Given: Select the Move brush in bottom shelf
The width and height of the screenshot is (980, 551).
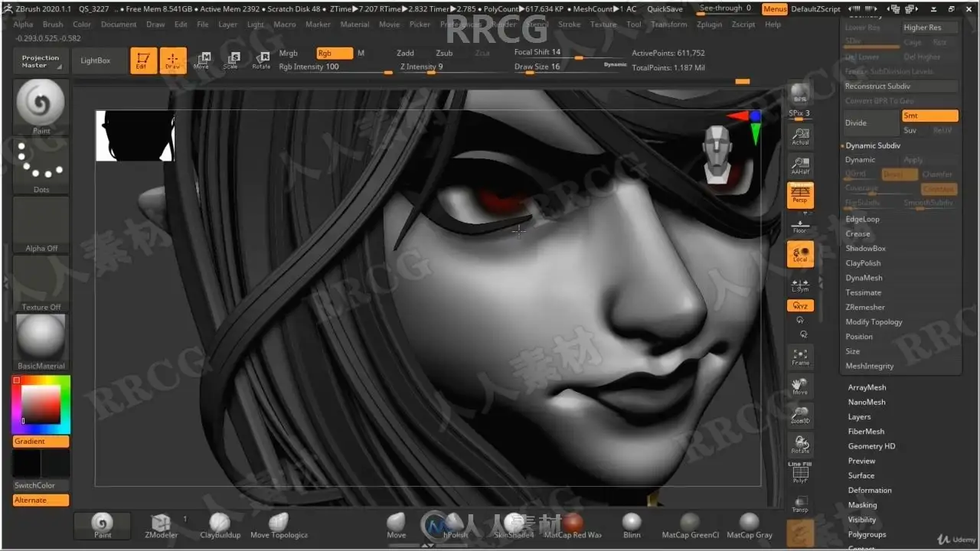Looking at the screenshot, I should (397, 526).
